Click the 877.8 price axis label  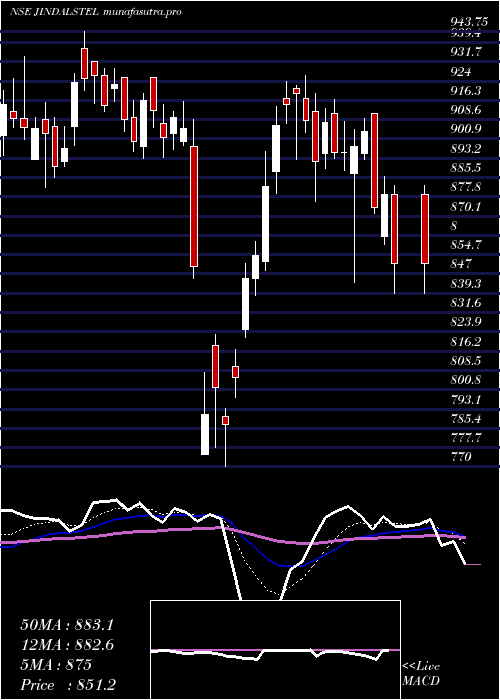(467, 188)
